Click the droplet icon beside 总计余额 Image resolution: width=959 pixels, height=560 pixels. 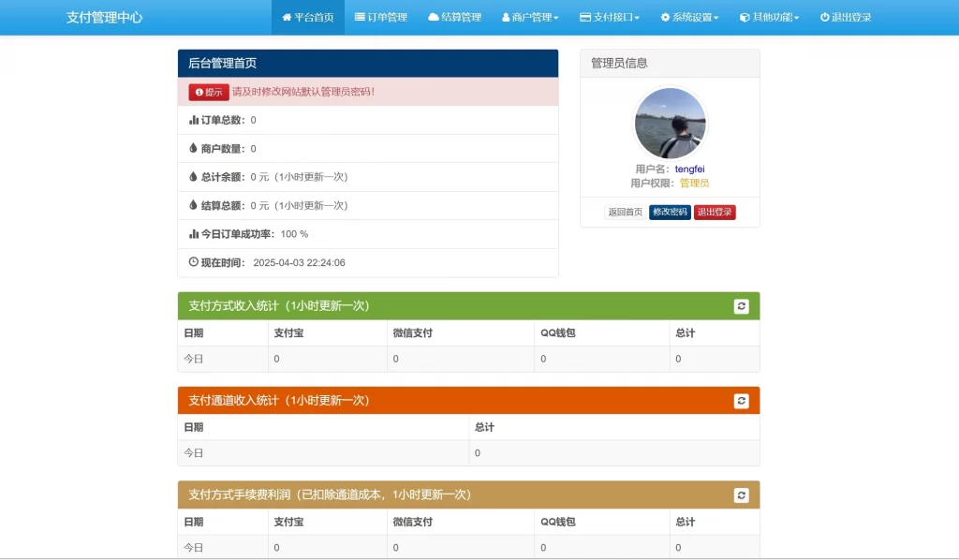[x=193, y=177]
